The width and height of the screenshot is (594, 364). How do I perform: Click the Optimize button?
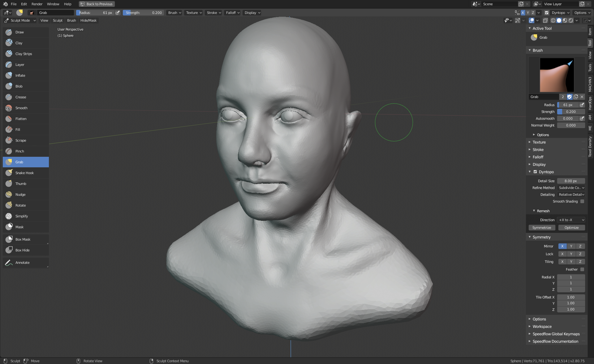571,228
